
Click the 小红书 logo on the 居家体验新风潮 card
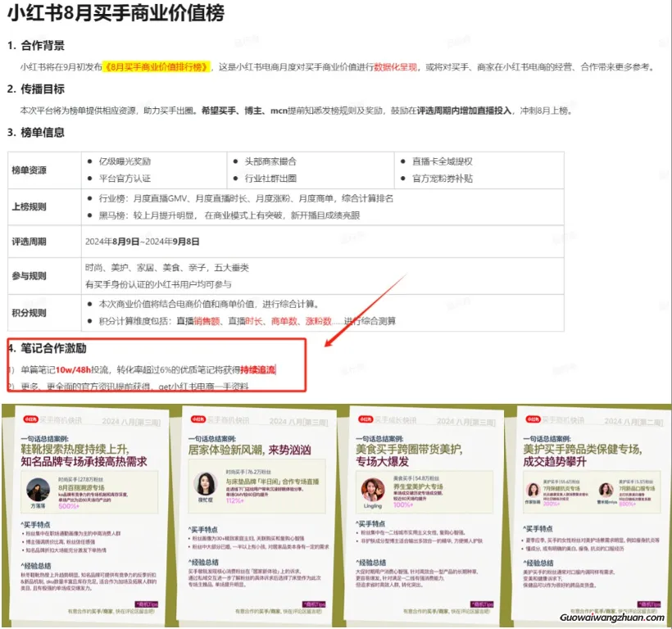point(198,419)
